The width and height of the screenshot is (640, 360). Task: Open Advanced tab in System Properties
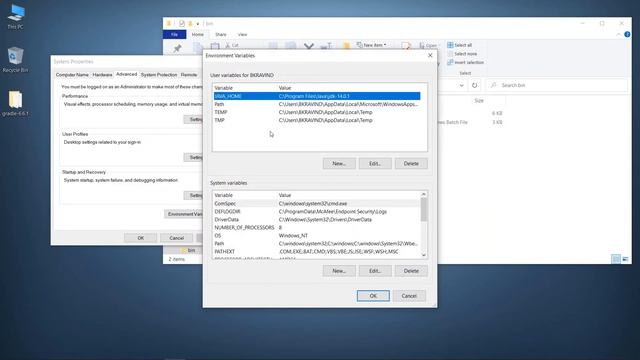point(127,74)
